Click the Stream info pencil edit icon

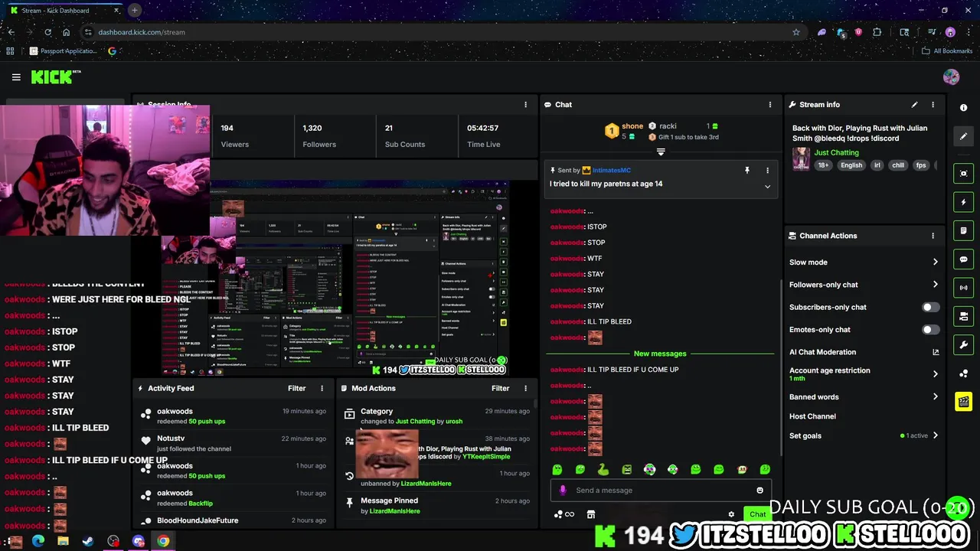[914, 105]
